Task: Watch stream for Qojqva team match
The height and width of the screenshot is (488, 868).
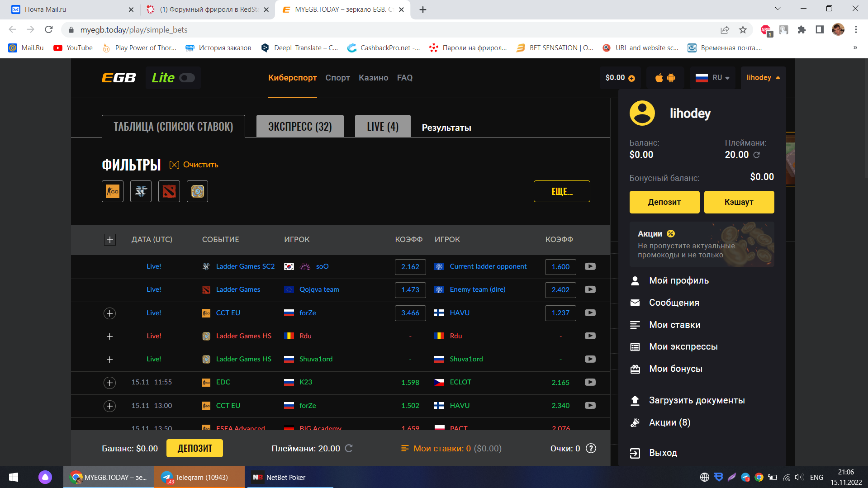Action: coord(590,289)
